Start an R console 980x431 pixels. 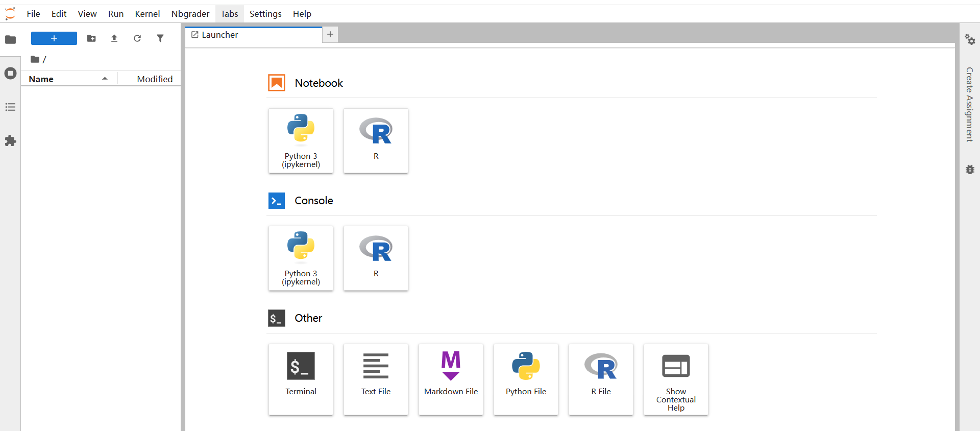tap(376, 258)
